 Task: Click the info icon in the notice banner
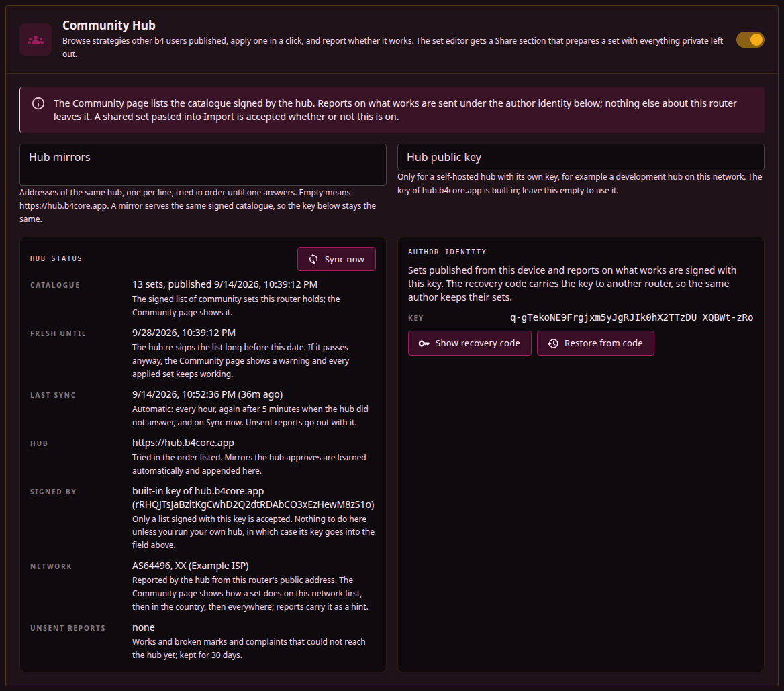click(x=38, y=103)
